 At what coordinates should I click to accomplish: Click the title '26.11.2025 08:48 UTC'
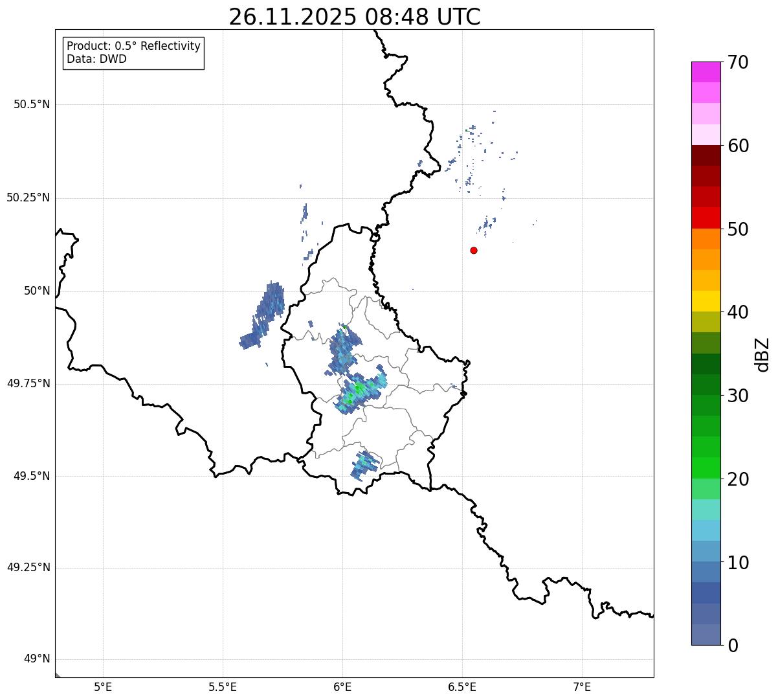click(x=355, y=16)
